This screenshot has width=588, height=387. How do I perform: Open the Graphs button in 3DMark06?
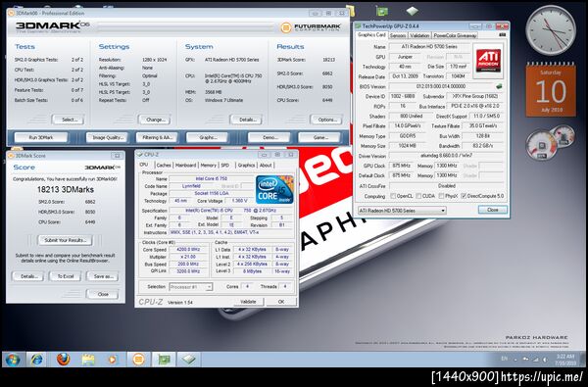pos(207,137)
